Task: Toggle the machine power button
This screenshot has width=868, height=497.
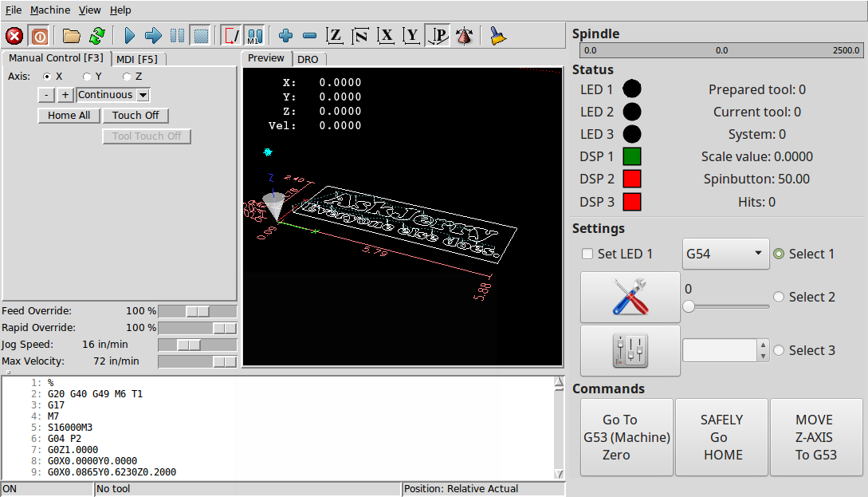Action: [x=40, y=36]
